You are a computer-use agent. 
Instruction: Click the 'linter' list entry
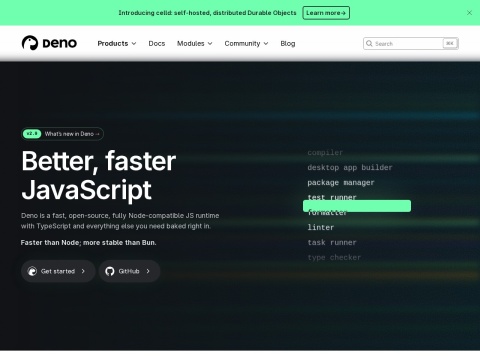pos(321,227)
